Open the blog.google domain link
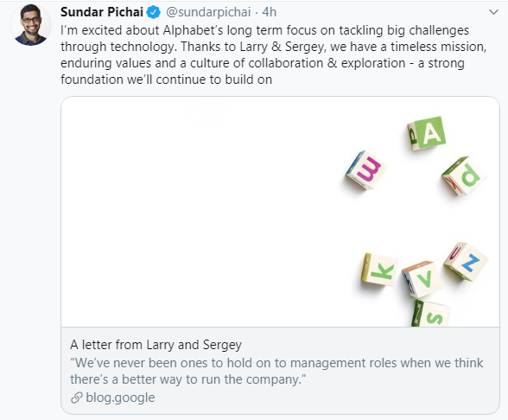This screenshot has width=508, height=420. coord(120,398)
